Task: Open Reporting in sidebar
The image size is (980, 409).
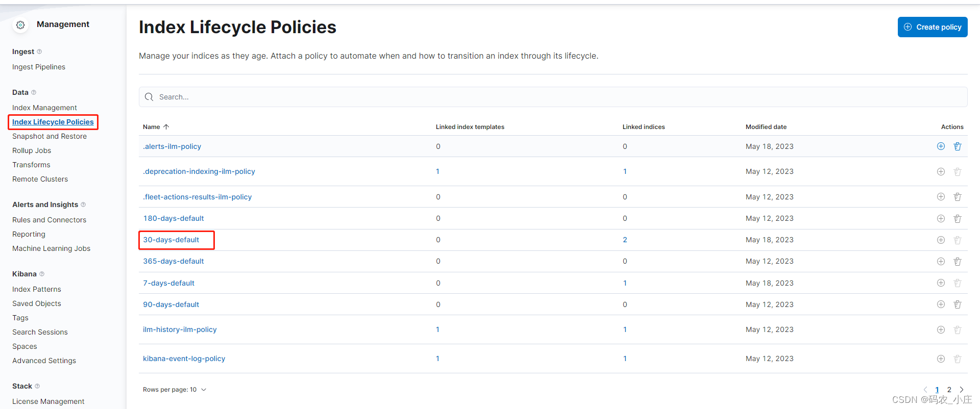Action: pos(29,234)
